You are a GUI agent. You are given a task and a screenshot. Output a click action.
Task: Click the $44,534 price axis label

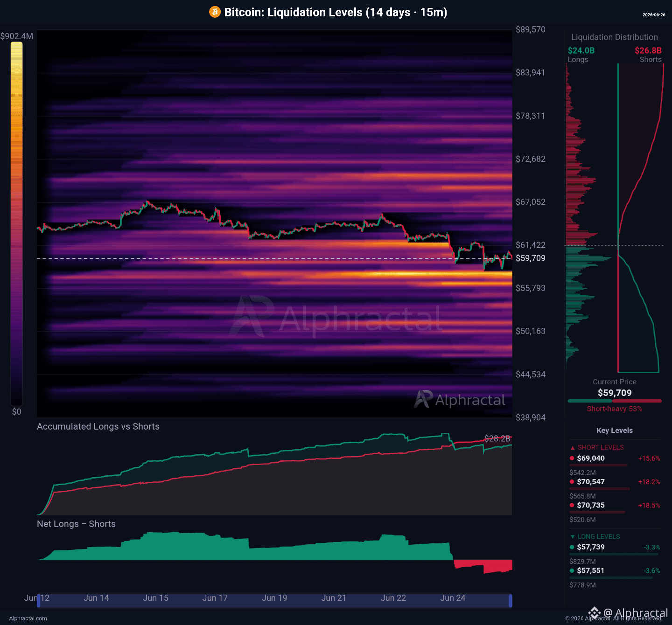point(531,375)
